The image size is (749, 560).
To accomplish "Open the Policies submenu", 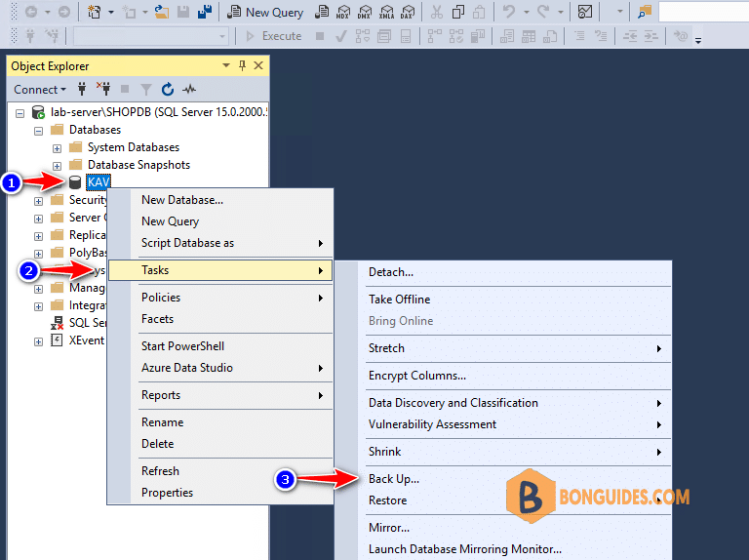I will pyautogui.click(x=220, y=298).
